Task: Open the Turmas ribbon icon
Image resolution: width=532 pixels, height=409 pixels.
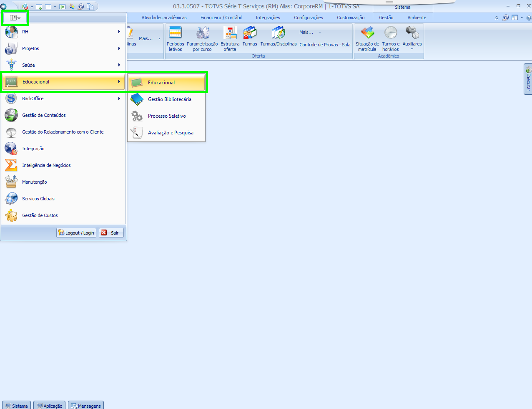Action: click(250, 36)
